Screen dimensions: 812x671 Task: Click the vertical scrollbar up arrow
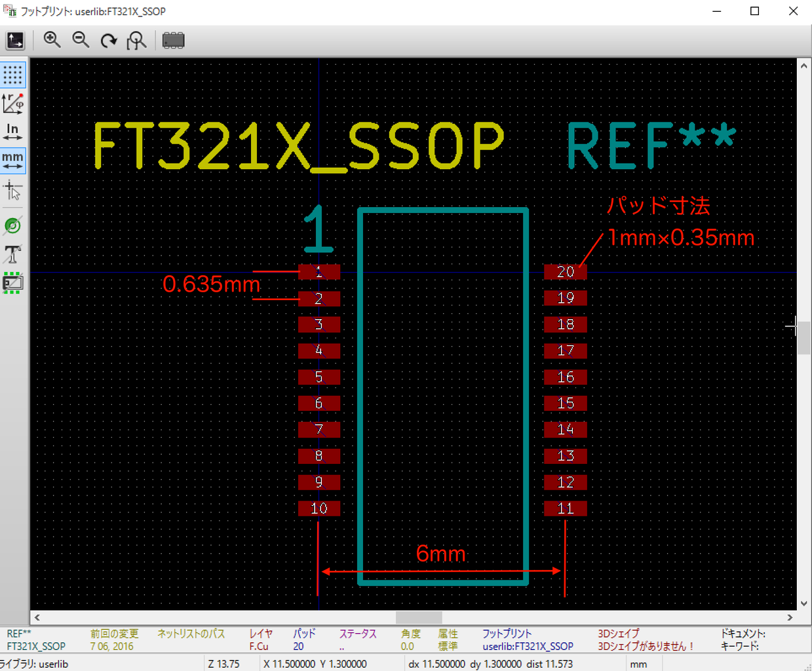(804, 66)
